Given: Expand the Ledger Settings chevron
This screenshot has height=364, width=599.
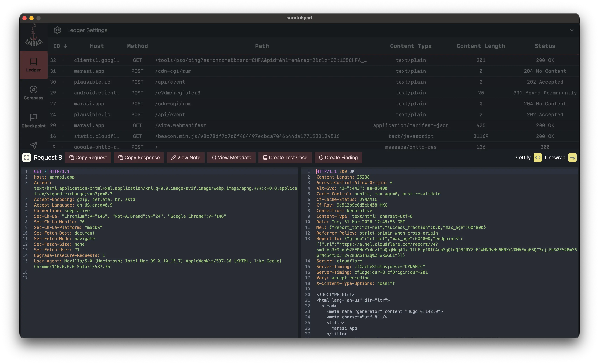Looking at the screenshot, I should (x=572, y=30).
